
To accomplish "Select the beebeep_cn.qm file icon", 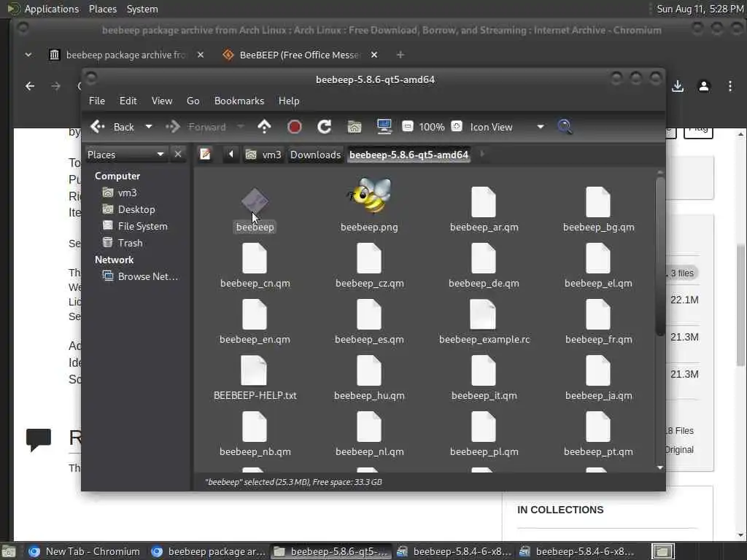I will (x=255, y=258).
